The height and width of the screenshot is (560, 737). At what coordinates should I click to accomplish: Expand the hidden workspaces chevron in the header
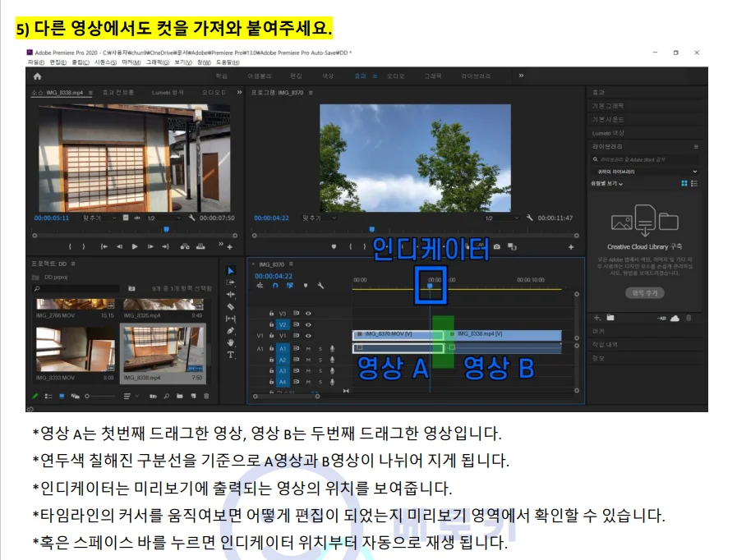pyautogui.click(x=520, y=74)
